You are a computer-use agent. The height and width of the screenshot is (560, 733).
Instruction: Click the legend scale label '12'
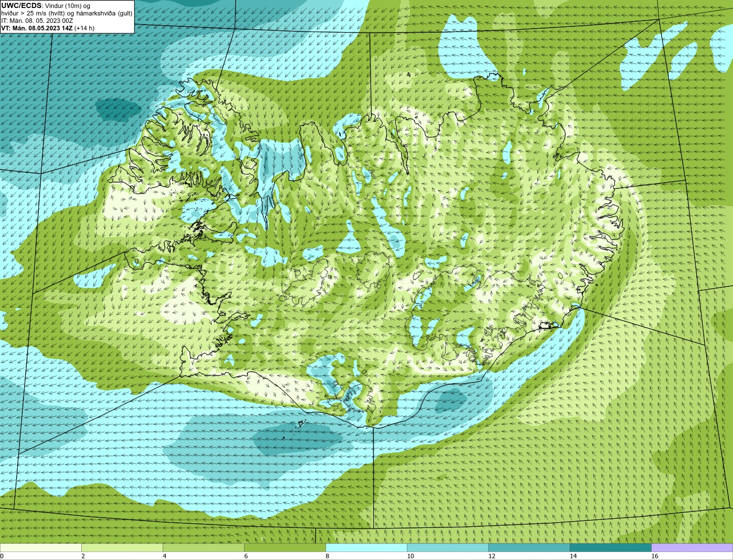pos(492,556)
